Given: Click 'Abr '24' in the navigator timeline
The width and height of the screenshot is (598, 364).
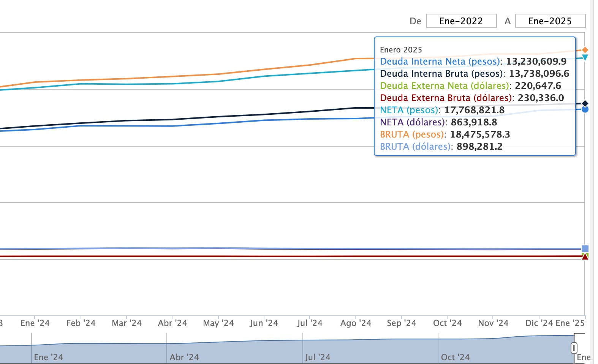Looking at the screenshot, I should tap(184, 357).
